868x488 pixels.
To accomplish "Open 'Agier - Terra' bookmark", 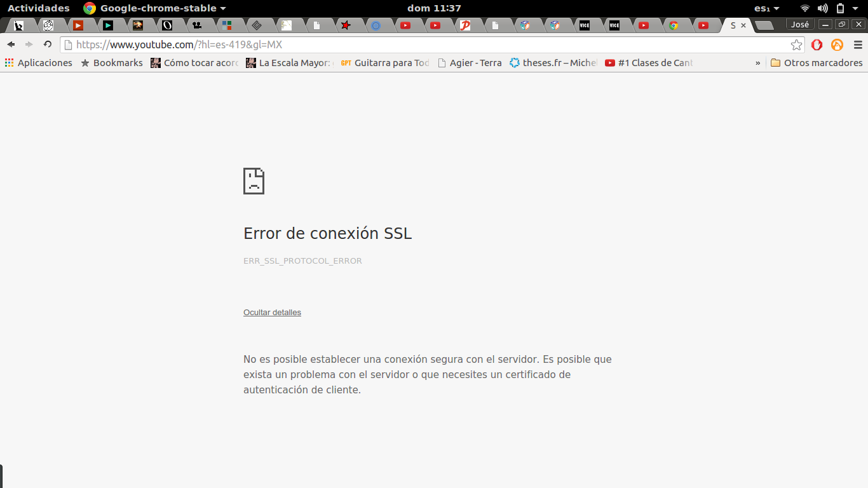I will coord(470,63).
